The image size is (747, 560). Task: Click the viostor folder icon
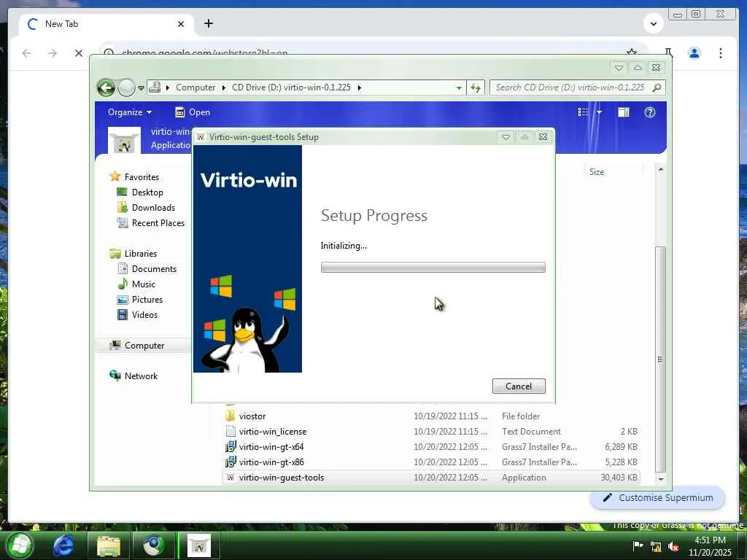(230, 416)
